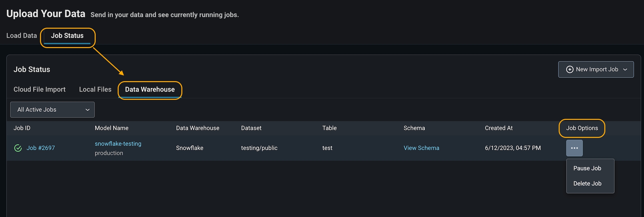Screen dimensions: 644x217
Task: Open the All Active Jobs filter dropdown
Action: click(52, 110)
